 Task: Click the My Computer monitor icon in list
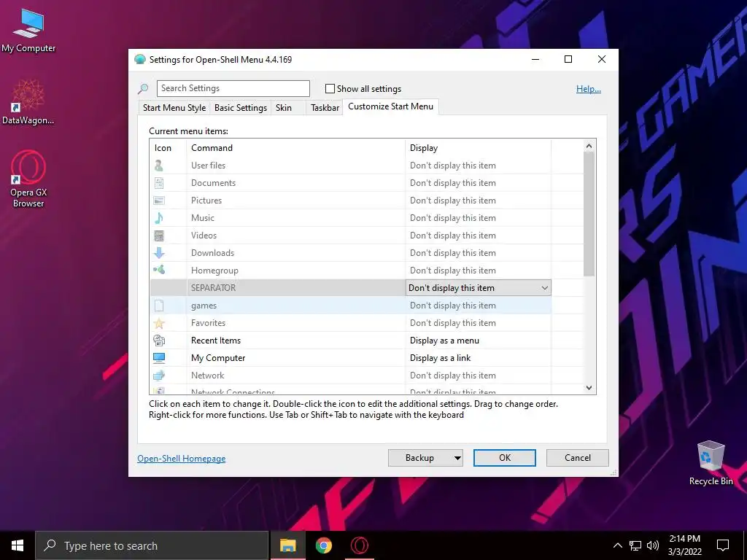159,358
